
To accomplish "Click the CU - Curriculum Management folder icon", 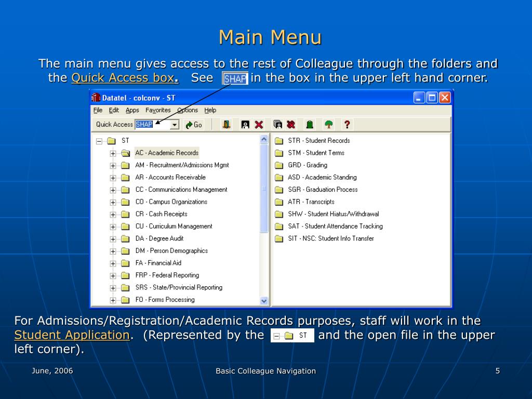I will 126,227.
